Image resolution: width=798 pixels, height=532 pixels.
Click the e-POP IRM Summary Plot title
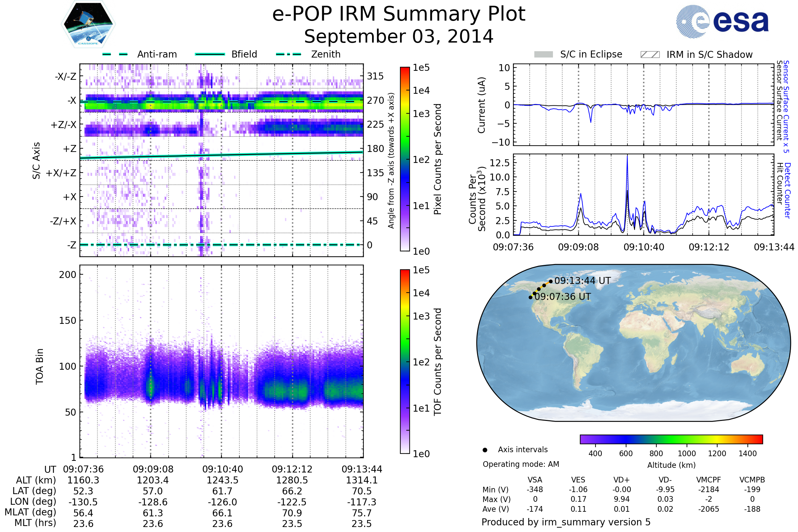[399, 14]
